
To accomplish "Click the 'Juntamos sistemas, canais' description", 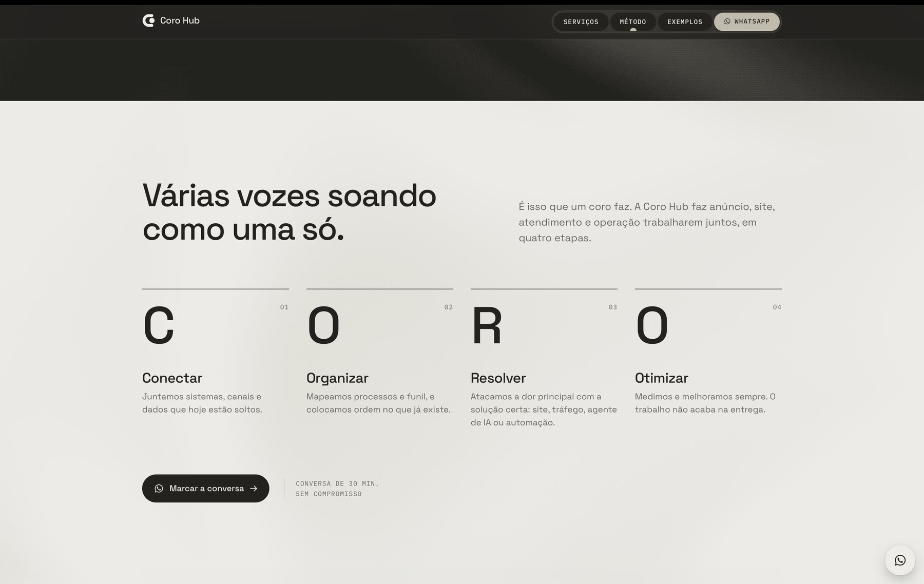I will tap(202, 403).
